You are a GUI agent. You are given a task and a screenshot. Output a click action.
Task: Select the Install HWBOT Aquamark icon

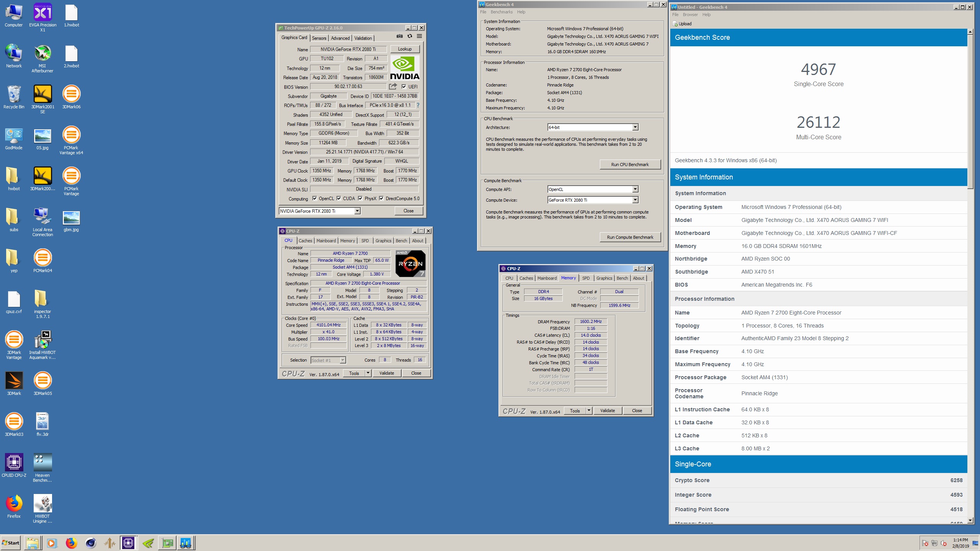tap(42, 345)
